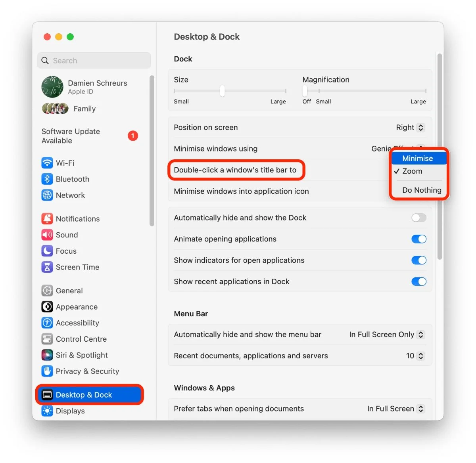The image size is (476, 463).
Task: Adjust the Dock Size slider
Action: point(222,91)
